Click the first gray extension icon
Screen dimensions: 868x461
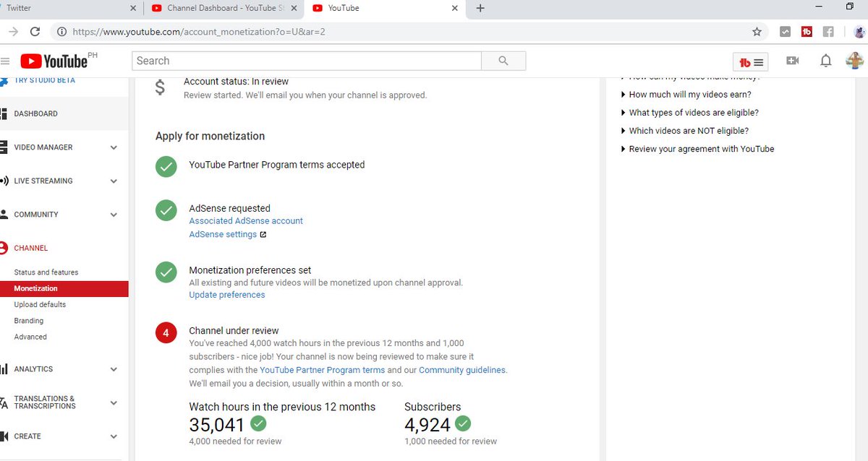click(785, 32)
